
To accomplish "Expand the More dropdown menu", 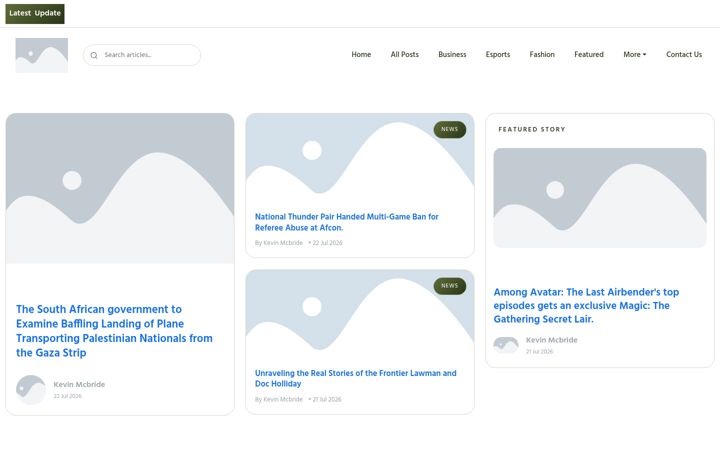I will pos(635,54).
